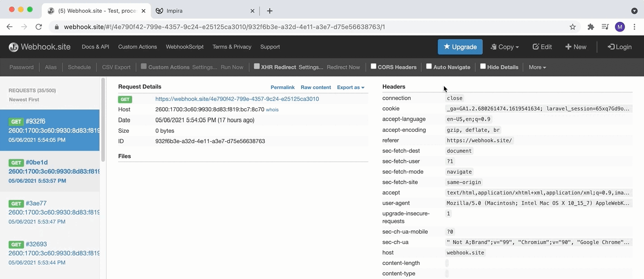Expand Export as dropdown
The width and height of the screenshot is (644, 279).
(x=351, y=87)
